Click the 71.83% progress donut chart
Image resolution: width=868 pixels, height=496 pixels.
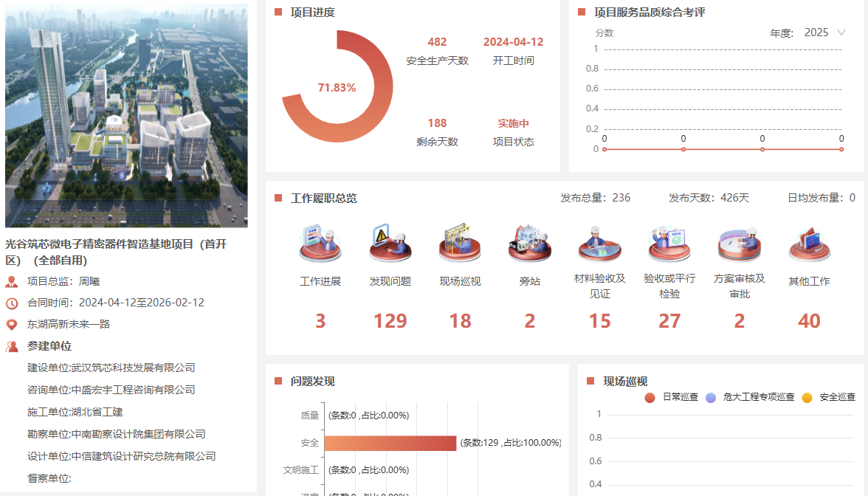click(337, 87)
